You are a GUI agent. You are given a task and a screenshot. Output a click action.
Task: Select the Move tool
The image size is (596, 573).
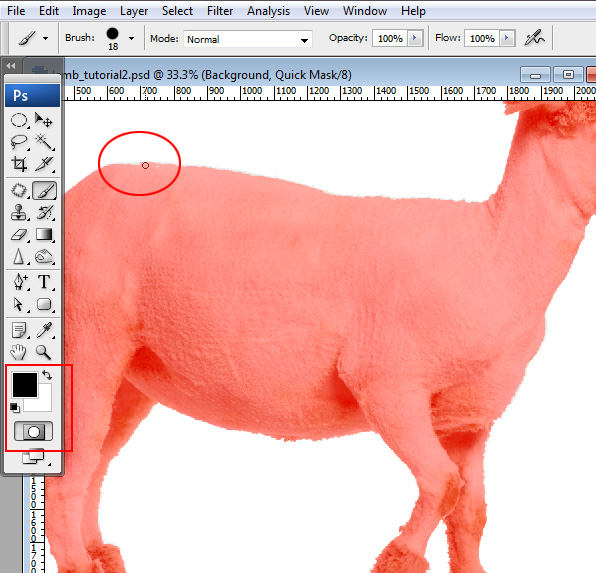44,121
